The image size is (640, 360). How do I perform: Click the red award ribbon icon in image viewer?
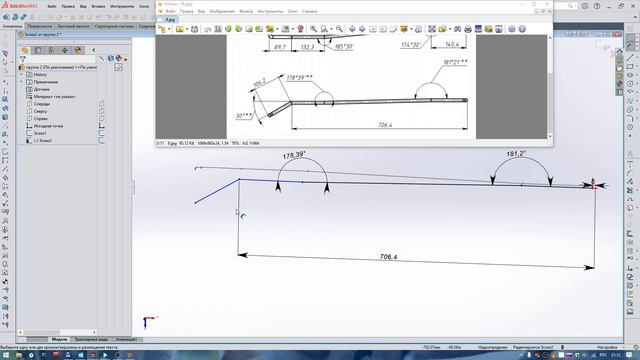coord(300,29)
